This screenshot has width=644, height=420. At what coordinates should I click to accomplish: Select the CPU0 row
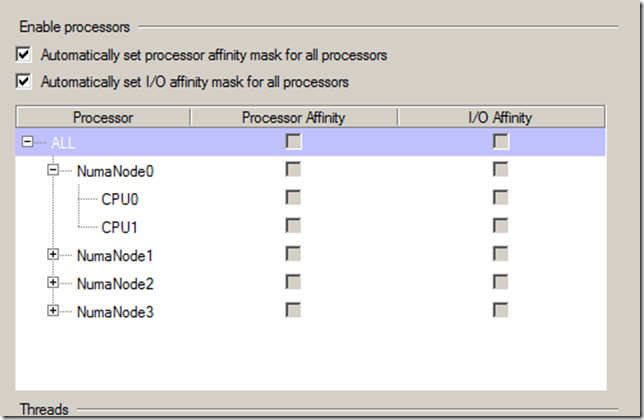[120, 199]
